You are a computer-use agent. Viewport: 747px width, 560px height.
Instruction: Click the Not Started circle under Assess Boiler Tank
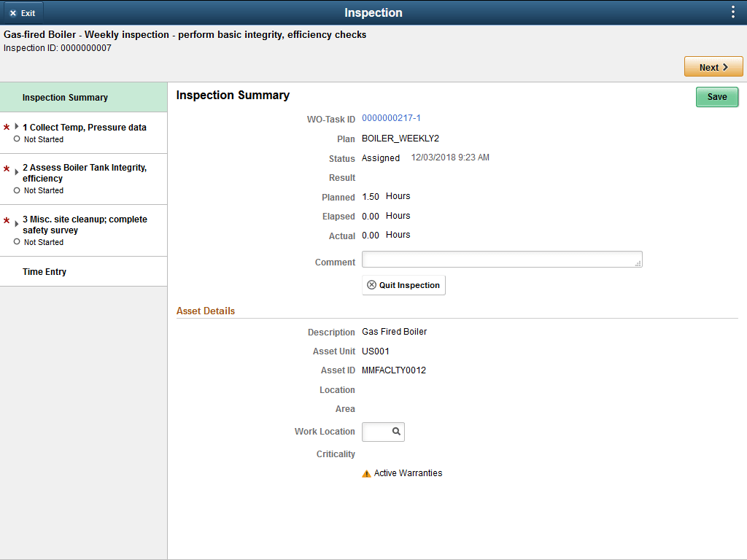pos(17,190)
